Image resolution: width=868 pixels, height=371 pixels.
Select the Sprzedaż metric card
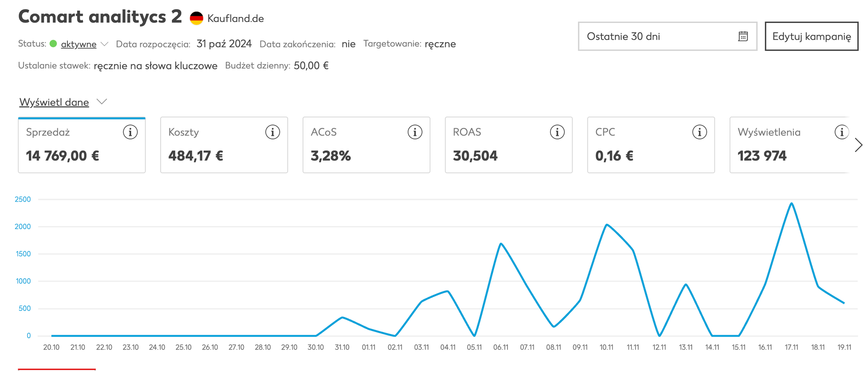point(81,145)
